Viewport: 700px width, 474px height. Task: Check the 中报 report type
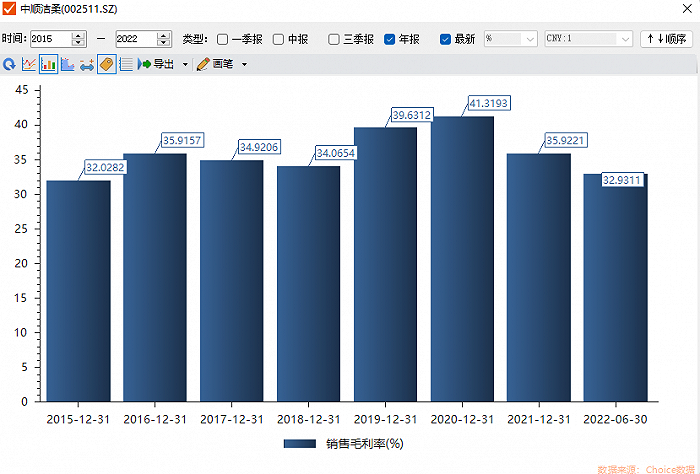(x=279, y=39)
